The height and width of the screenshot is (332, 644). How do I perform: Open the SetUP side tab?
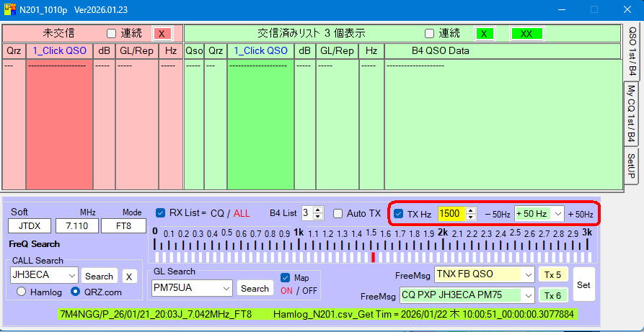pyautogui.click(x=631, y=166)
